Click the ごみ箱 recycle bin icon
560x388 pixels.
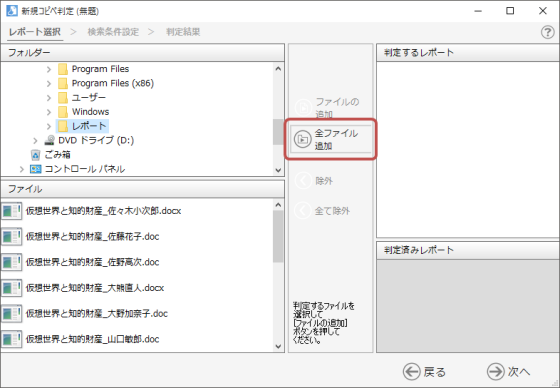[x=36, y=155]
